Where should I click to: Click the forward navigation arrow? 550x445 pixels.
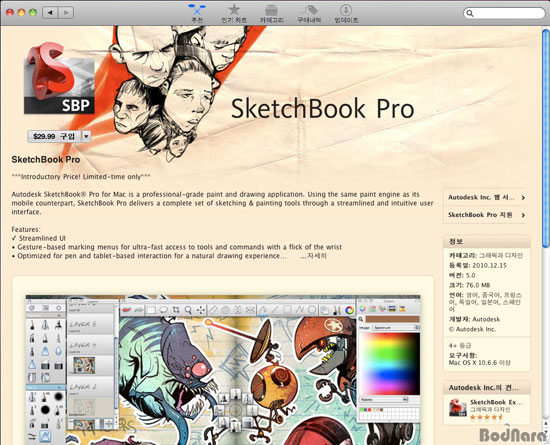66,13
